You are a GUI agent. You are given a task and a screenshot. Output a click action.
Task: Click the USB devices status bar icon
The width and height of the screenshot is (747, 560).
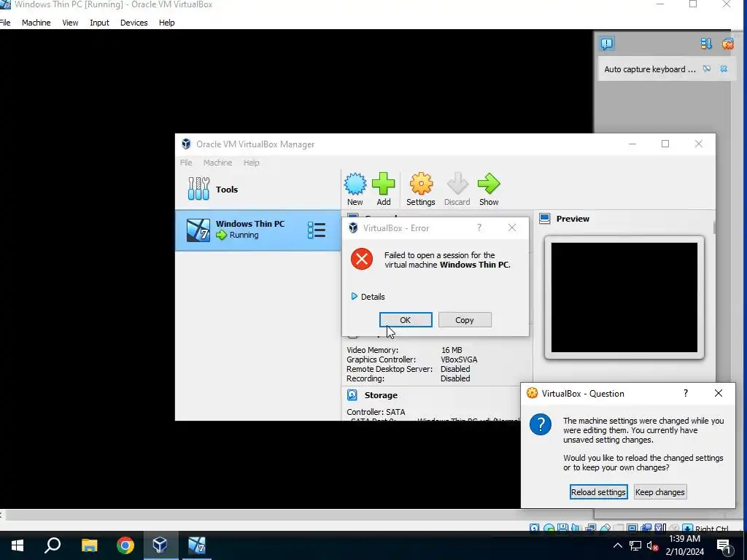(605, 528)
